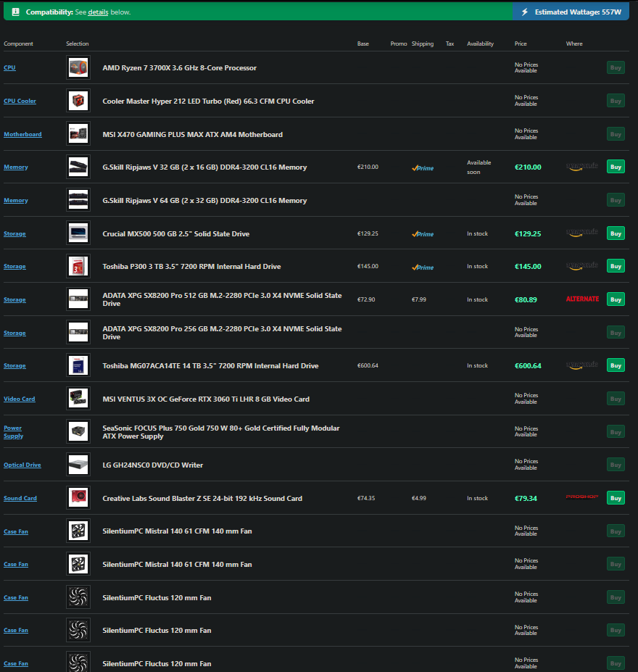Click the ADATA SX8200 Pro 512 GB thumbnail

tap(78, 299)
